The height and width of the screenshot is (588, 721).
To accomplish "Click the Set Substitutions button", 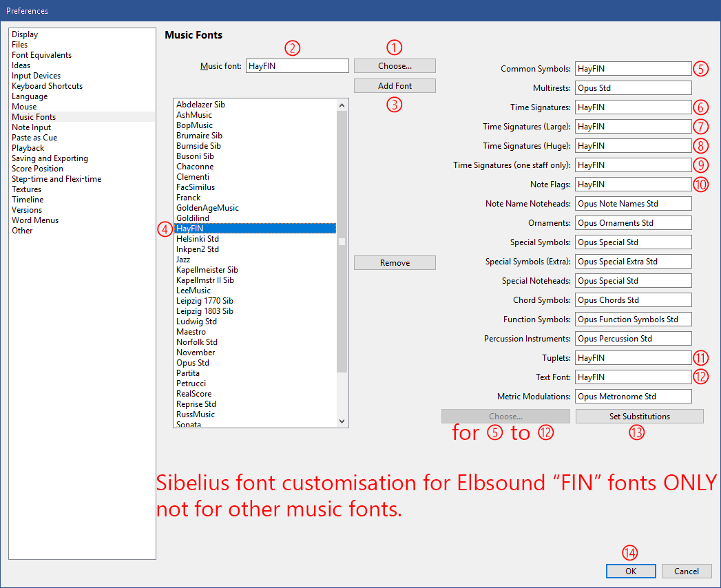I will click(x=639, y=417).
